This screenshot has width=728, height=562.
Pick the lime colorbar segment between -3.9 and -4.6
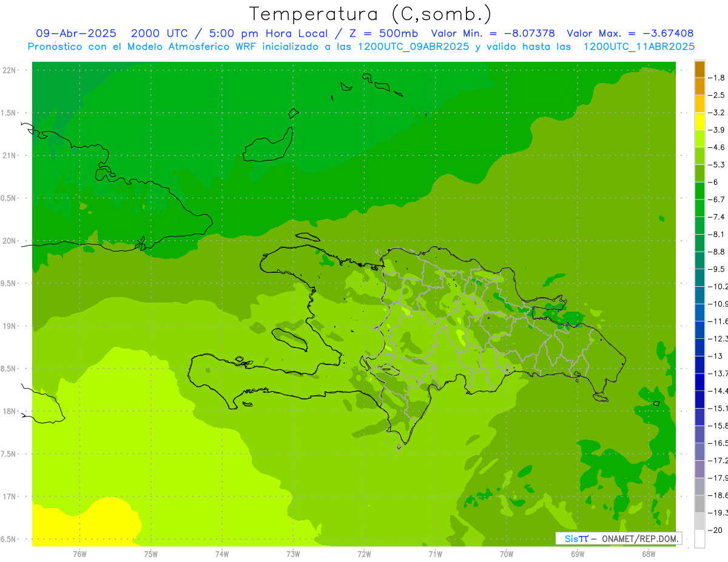[x=699, y=139]
